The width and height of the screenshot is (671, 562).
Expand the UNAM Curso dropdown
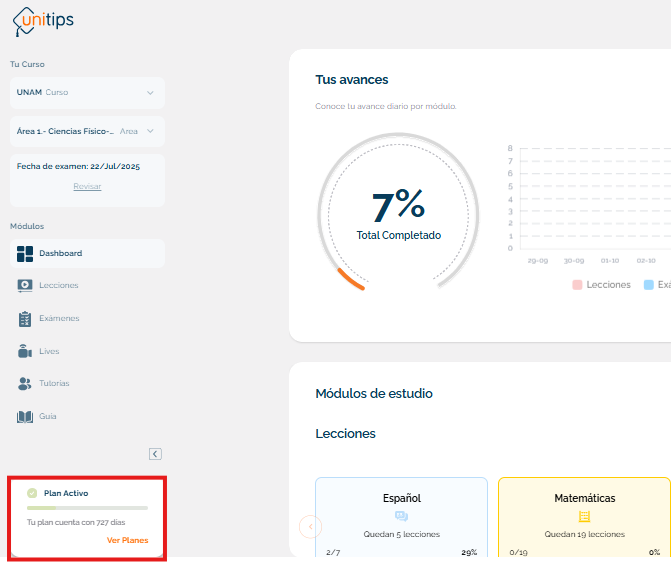coord(87,93)
